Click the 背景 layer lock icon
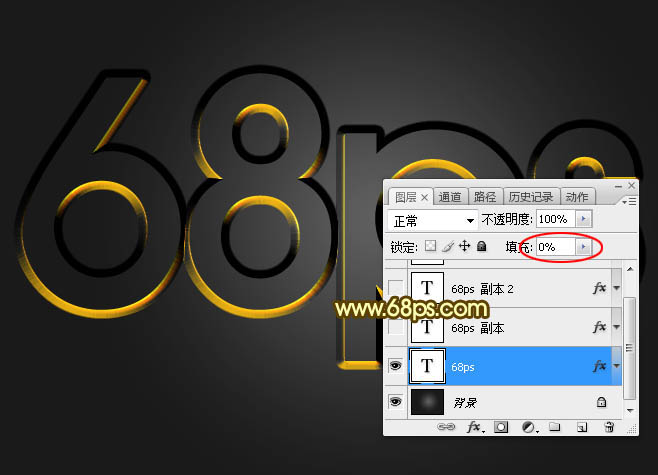 pos(601,402)
